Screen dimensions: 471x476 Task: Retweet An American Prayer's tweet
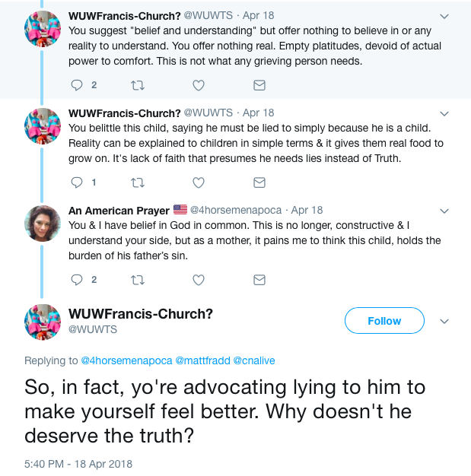click(x=138, y=279)
